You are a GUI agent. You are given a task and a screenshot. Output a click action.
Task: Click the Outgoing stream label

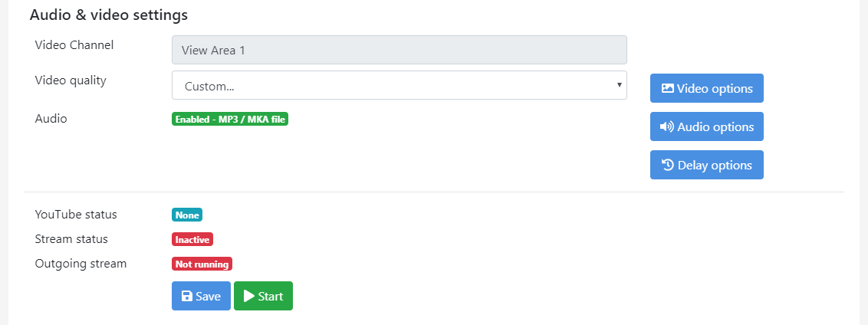[x=81, y=264]
